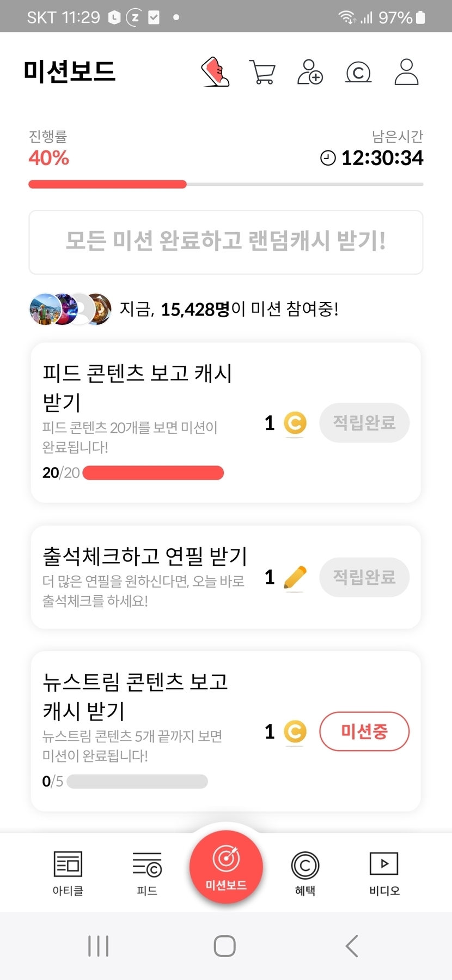Select the 미션보드 center tab
Viewport: 452px width, 980px height.
(x=226, y=867)
